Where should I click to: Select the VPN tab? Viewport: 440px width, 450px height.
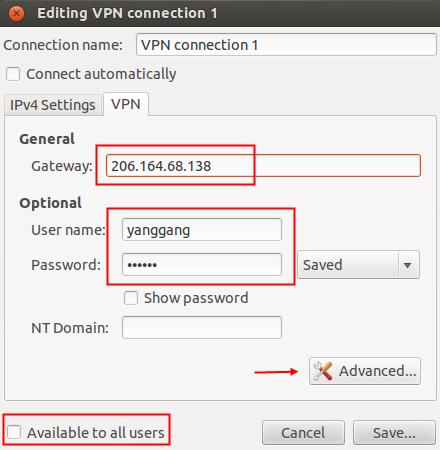coord(126,104)
